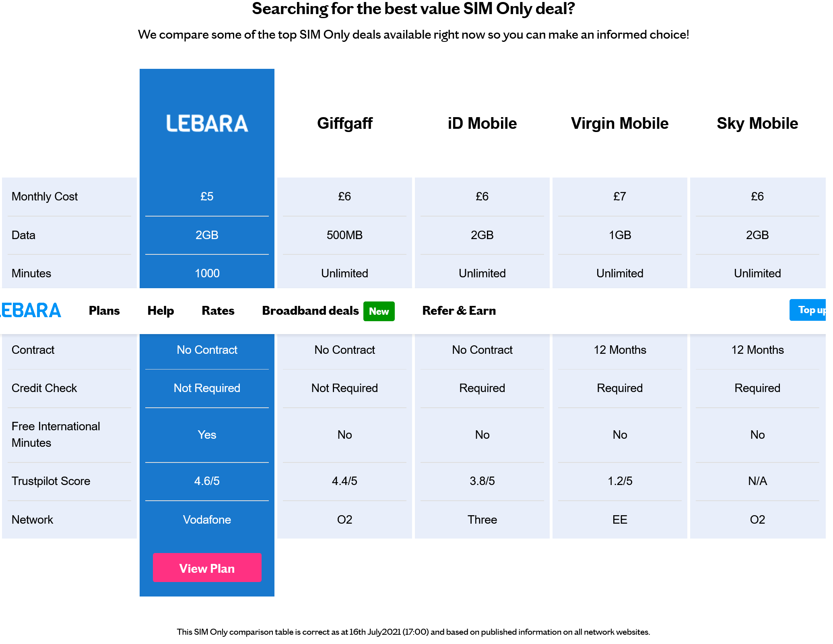Click the iD Mobile column heading
833x644 pixels.
pos(482,124)
